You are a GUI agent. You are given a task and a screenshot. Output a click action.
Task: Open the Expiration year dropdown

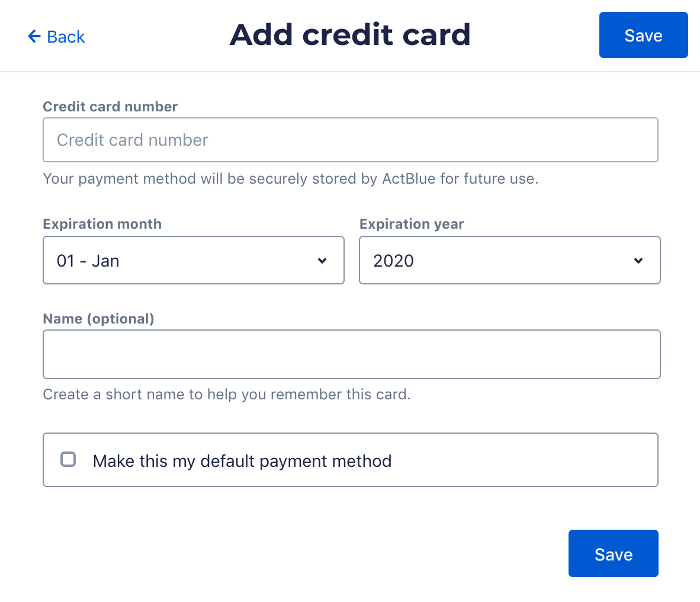tap(510, 260)
